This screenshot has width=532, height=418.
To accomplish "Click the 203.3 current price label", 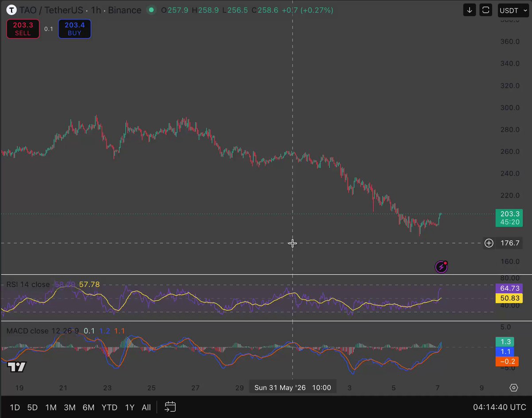I will (509, 214).
